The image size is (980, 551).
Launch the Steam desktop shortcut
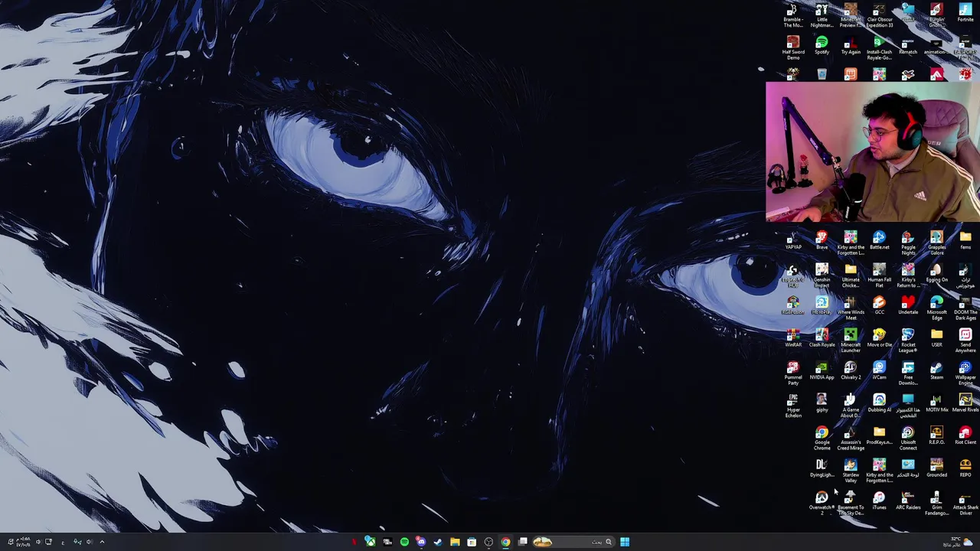[x=936, y=371]
